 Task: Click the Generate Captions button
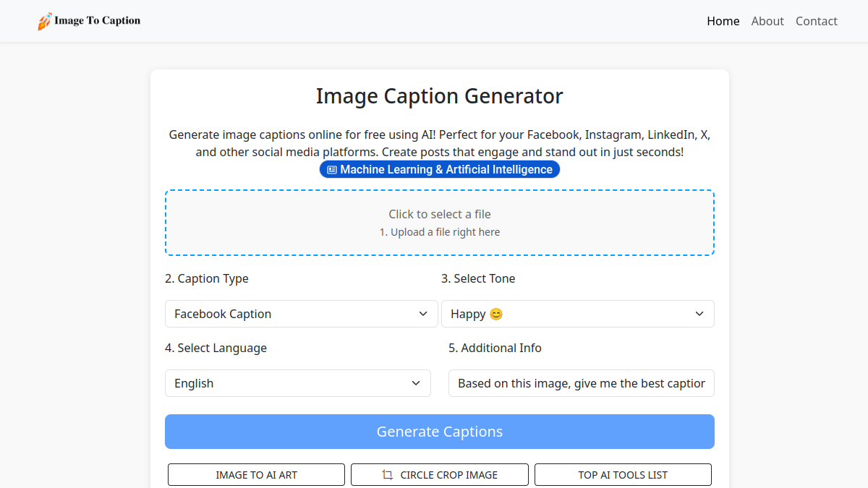(x=440, y=432)
